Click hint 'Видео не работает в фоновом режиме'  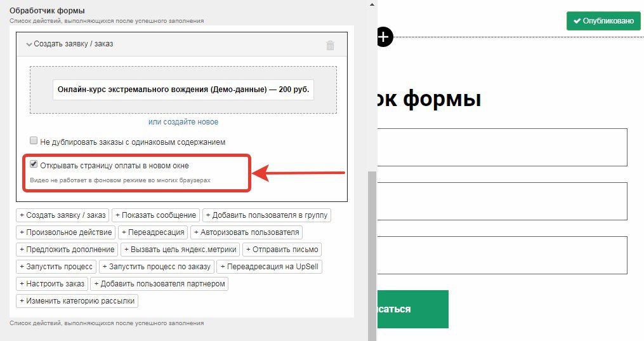[120, 180]
